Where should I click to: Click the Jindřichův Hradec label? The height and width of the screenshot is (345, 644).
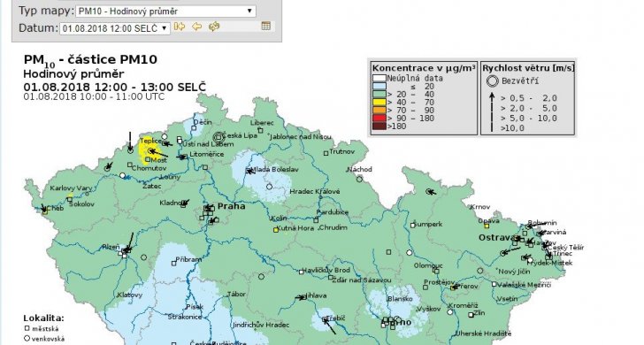coord(261,325)
